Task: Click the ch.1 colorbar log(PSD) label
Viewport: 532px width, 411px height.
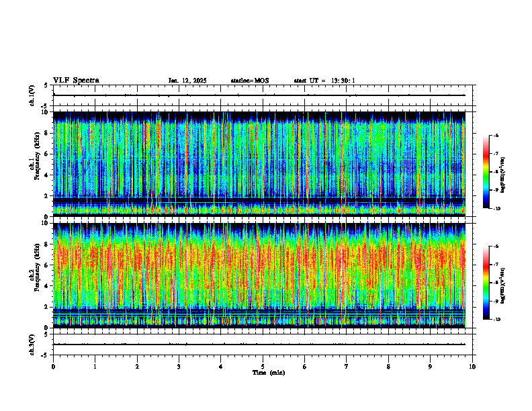Action: coord(503,175)
